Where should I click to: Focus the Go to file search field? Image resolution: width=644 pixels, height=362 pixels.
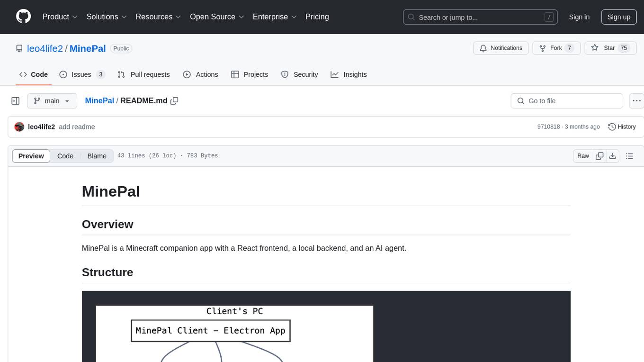click(567, 101)
